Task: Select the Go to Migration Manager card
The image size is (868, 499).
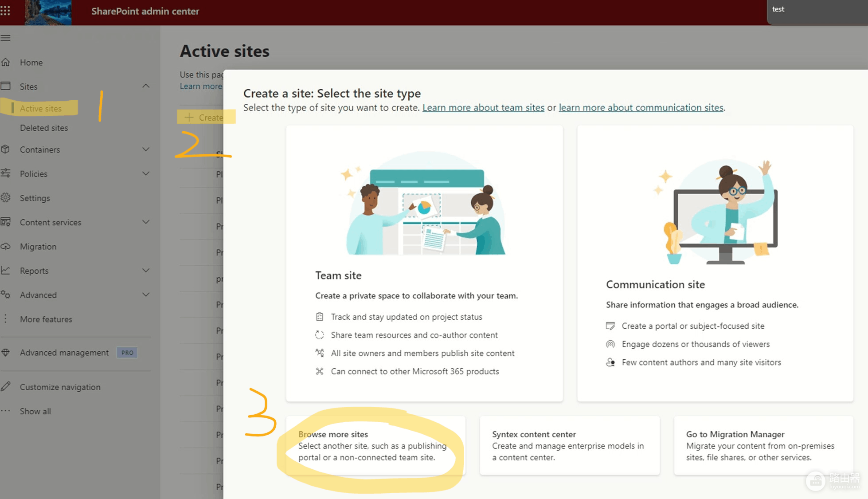Action: (763, 445)
